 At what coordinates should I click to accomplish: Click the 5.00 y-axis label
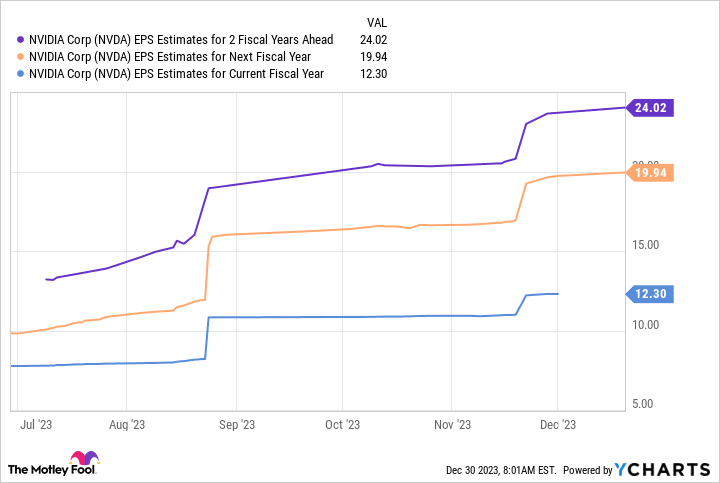pyautogui.click(x=647, y=404)
